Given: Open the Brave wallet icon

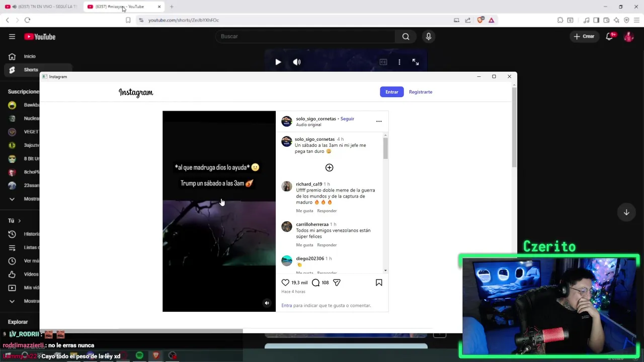Looking at the screenshot, I should tap(606, 20).
